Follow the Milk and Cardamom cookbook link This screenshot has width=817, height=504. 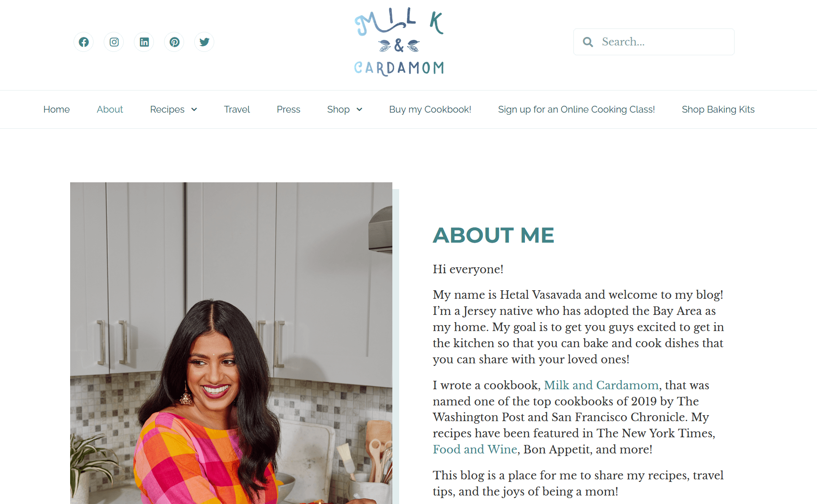click(x=601, y=385)
